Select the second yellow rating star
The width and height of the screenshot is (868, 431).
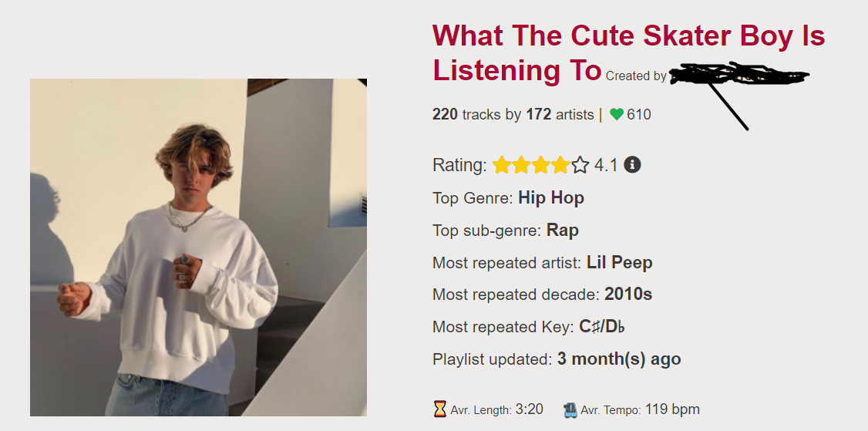coord(521,165)
